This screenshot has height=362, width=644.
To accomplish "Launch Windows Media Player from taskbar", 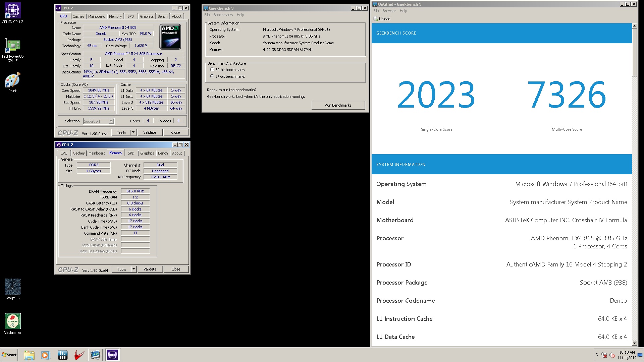I will pos(46,355).
